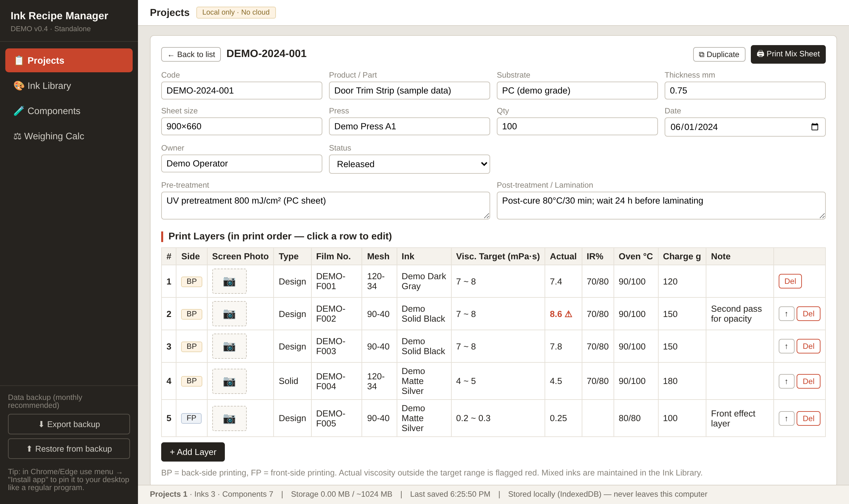The width and height of the screenshot is (849, 504).
Task: Click the Solid type cell in layer 4
Action: click(292, 381)
